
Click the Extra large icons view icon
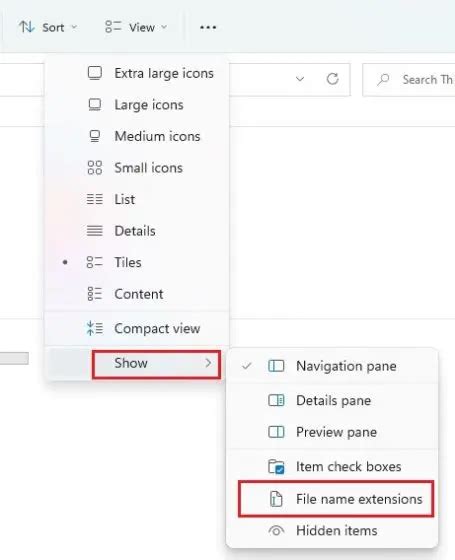95,73
